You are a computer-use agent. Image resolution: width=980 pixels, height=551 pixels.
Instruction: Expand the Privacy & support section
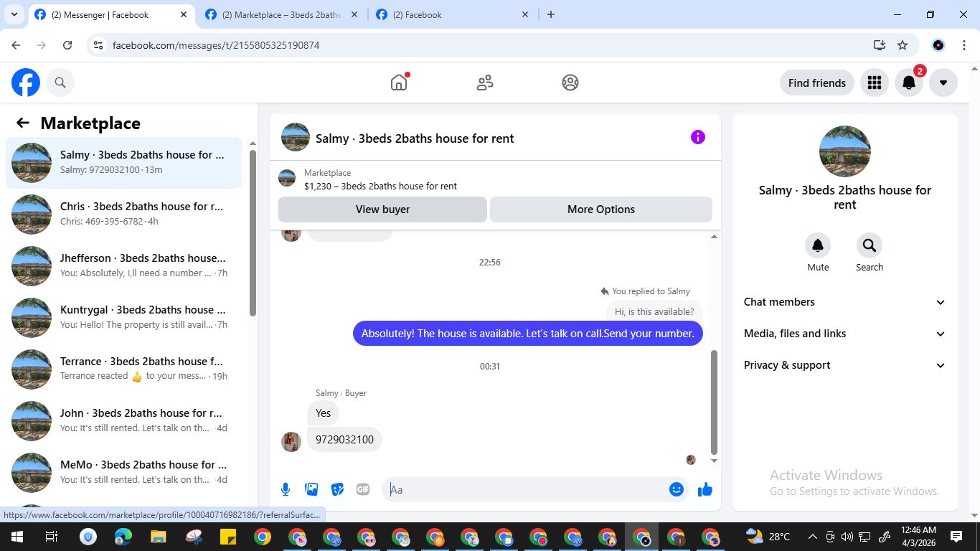[x=845, y=365]
